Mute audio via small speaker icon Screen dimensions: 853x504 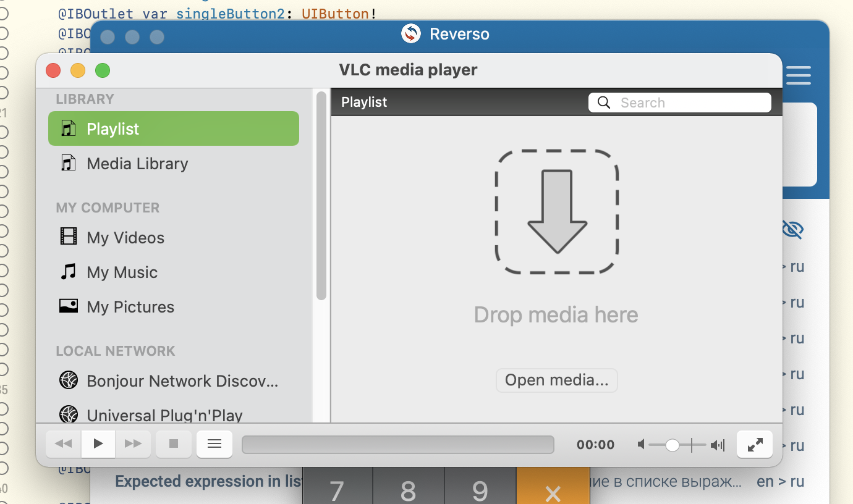pos(642,445)
